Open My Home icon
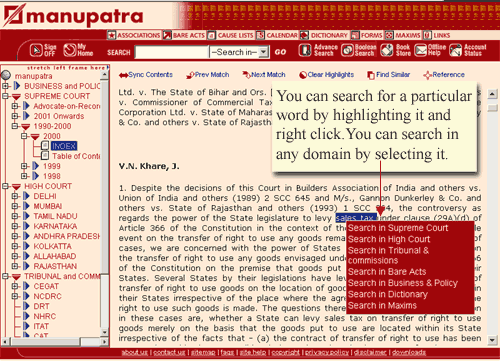The width and height of the screenshot is (500, 361). point(70,50)
